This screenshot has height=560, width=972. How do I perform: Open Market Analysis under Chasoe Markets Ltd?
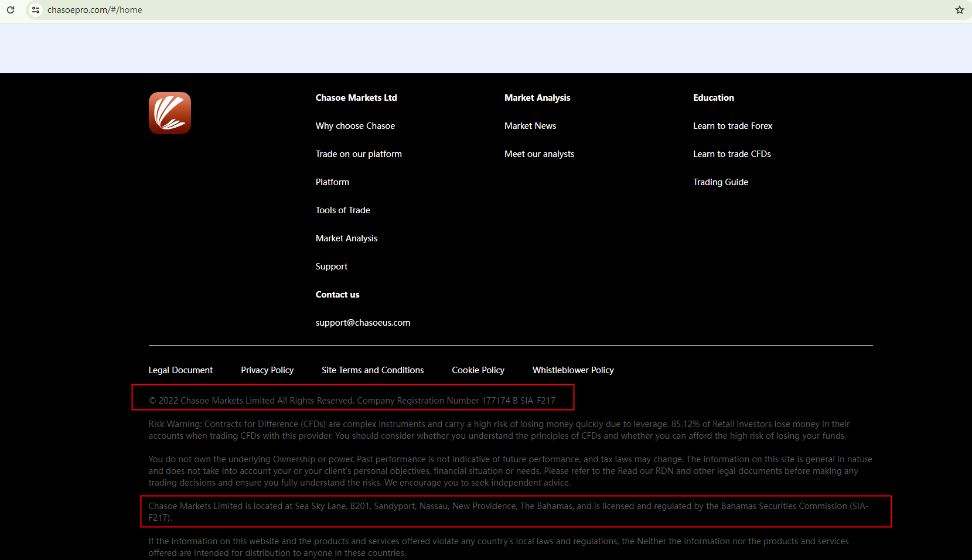point(346,238)
